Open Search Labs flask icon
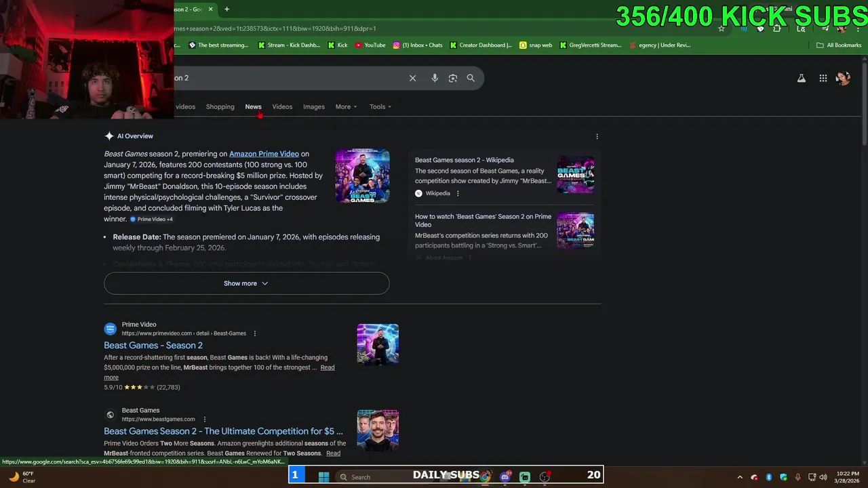 pos(802,78)
